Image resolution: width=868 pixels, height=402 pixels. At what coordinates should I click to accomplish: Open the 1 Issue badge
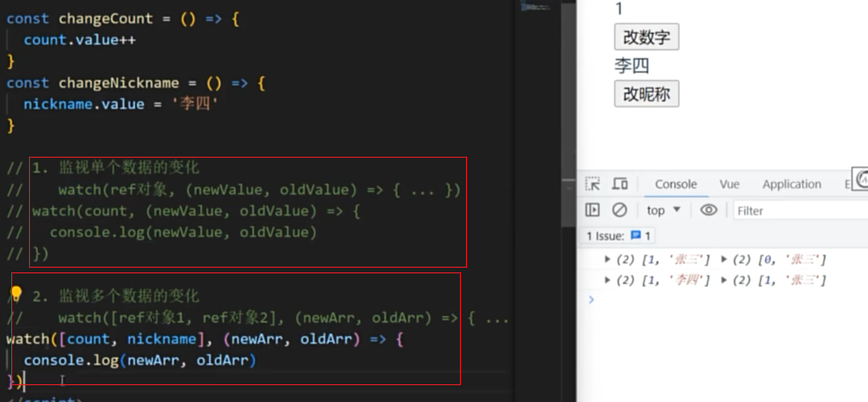tap(618, 236)
